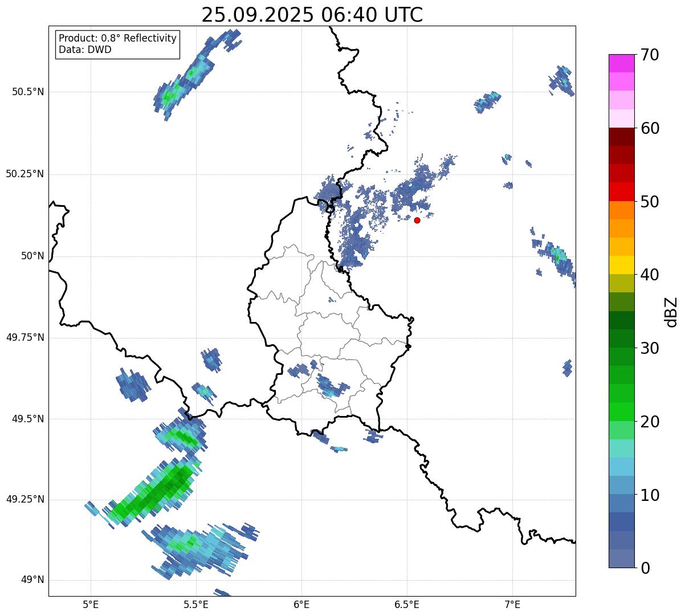The width and height of the screenshot is (685, 616).
Task: Click the colorbar value 50
Action: tap(650, 202)
